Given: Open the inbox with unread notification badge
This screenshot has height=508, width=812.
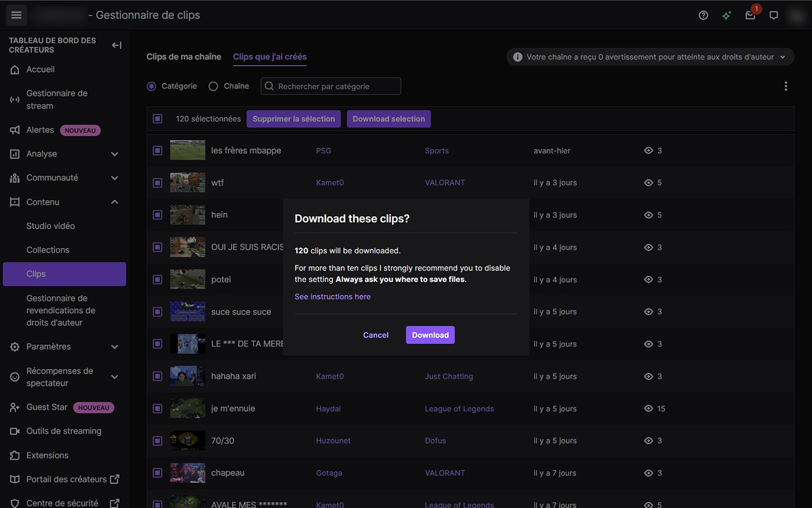Looking at the screenshot, I should [750, 15].
